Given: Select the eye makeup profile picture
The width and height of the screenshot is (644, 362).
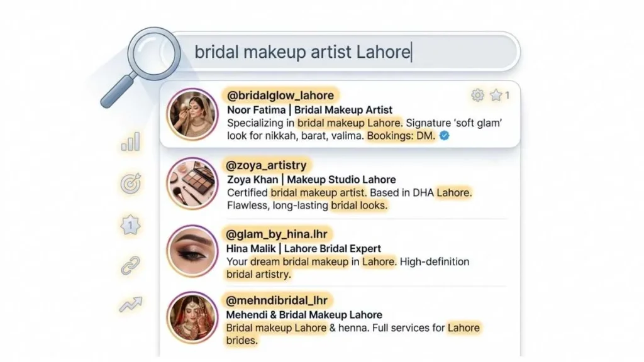Looking at the screenshot, I should [192, 251].
